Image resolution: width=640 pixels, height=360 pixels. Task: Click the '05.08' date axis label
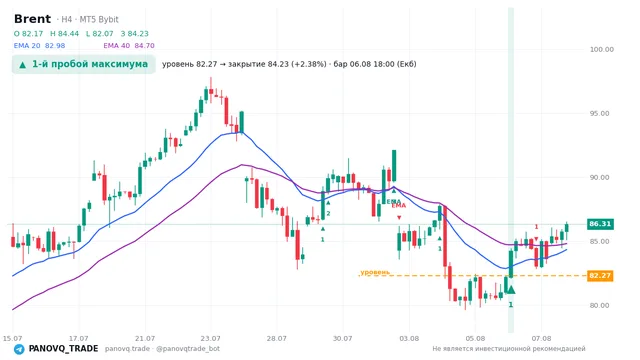[x=475, y=339]
